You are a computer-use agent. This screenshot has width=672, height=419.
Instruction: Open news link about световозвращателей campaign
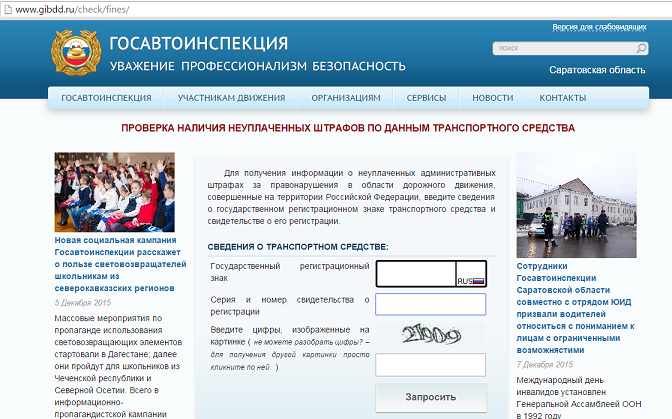click(120, 264)
